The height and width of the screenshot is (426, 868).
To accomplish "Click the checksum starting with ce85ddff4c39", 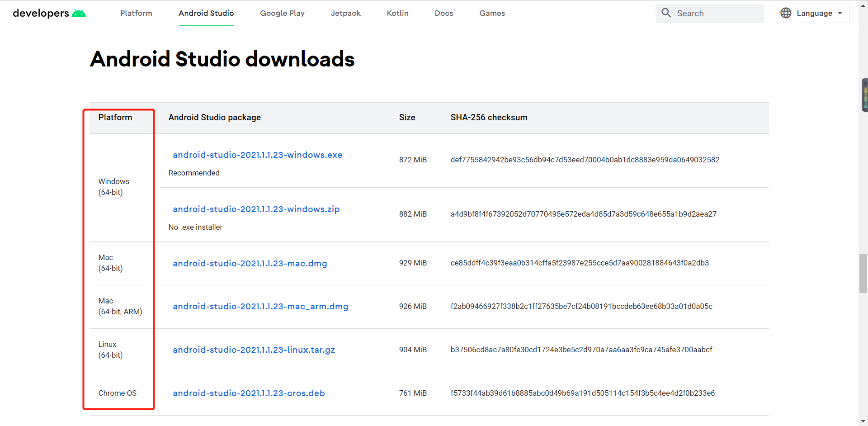I will coord(580,263).
